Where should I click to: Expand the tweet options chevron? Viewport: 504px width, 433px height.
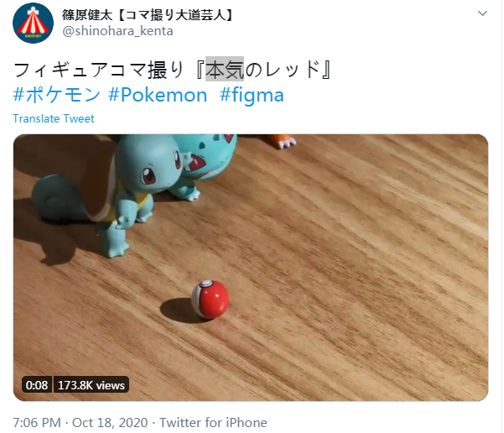(x=482, y=13)
